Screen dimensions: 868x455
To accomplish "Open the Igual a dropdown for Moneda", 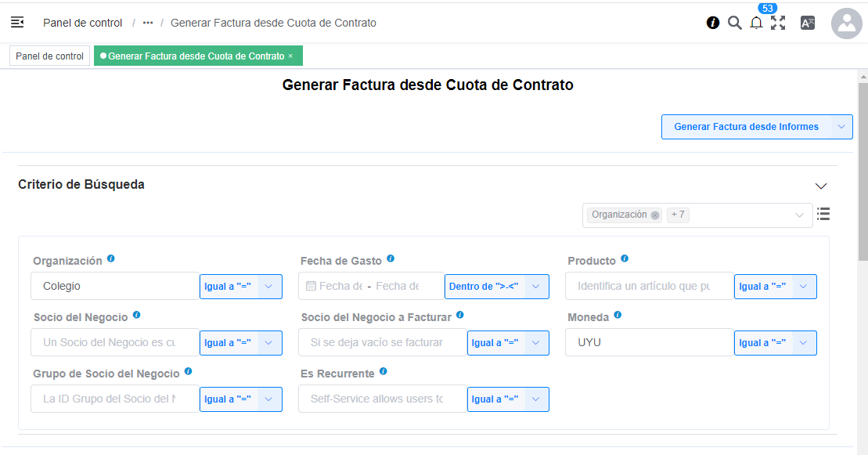I will 775,342.
